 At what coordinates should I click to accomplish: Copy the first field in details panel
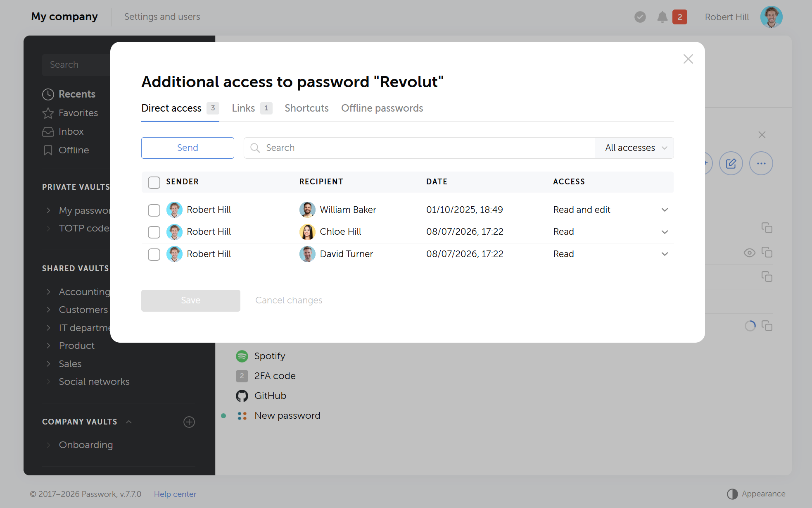coord(767,228)
